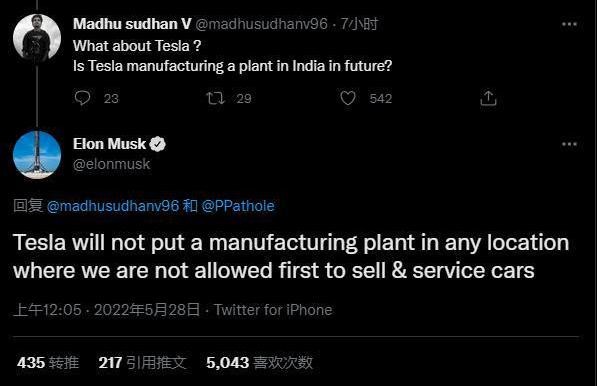Open the share icon on first tweet
Viewport: 598px width, 386px height.
click(488, 98)
